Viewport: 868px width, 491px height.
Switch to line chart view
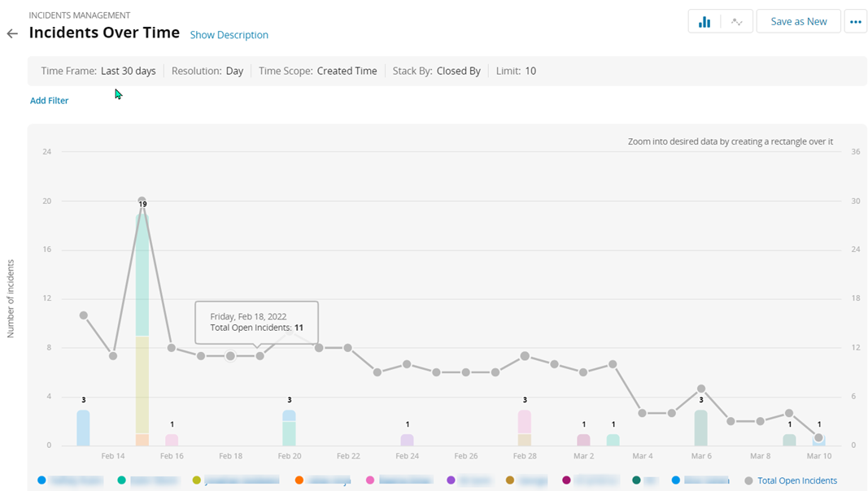pyautogui.click(x=736, y=22)
